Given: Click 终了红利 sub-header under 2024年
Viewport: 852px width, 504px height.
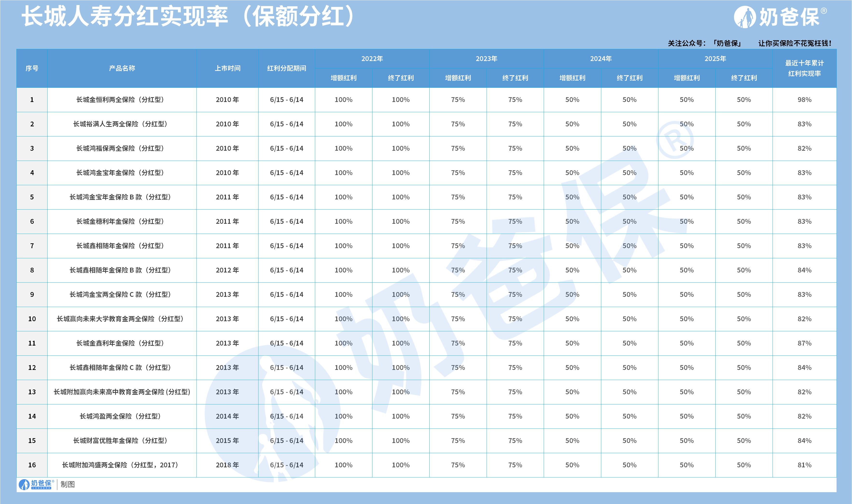Looking at the screenshot, I should click(629, 78).
